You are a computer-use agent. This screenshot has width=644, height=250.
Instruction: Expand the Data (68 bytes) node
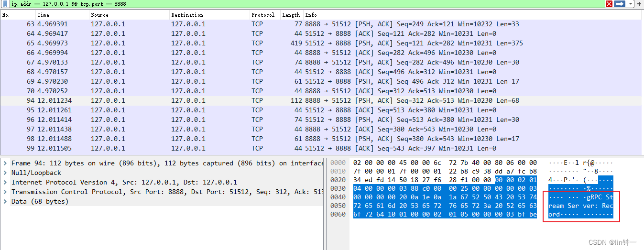[5, 202]
